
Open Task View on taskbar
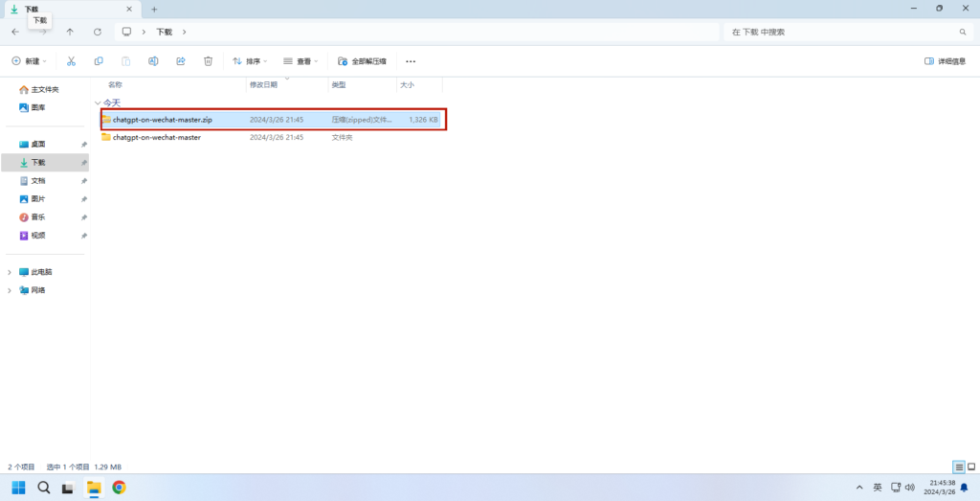[x=68, y=488]
